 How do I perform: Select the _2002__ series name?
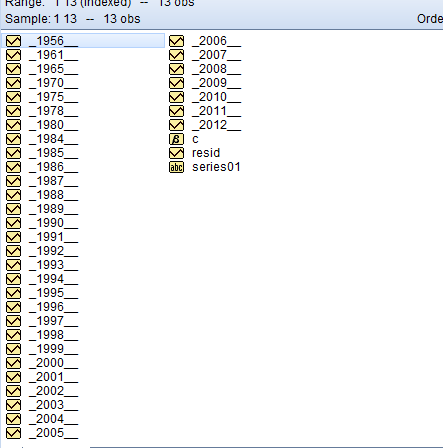53,391
